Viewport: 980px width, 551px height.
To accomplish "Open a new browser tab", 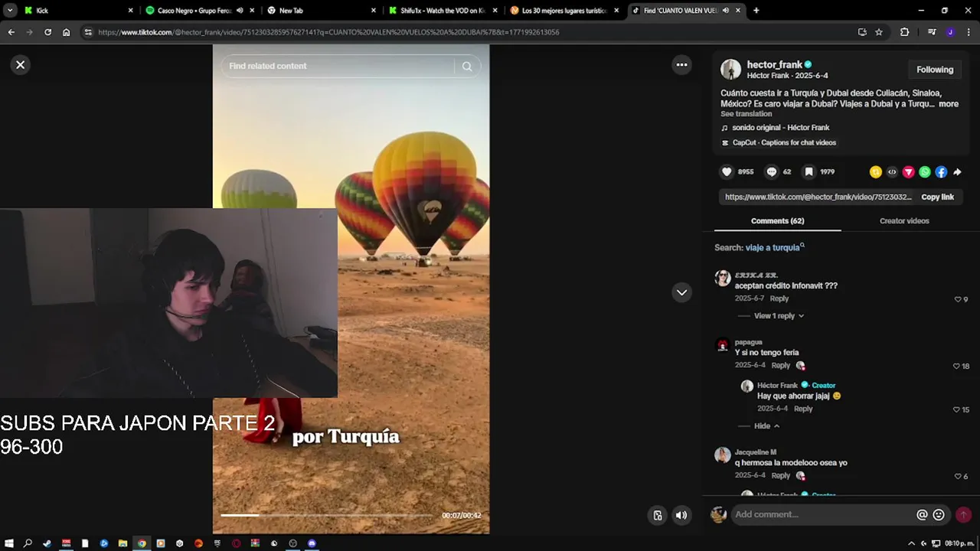I will (756, 11).
